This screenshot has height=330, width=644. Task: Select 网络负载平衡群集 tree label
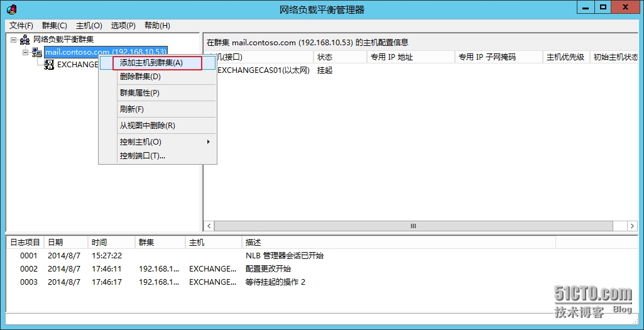click(x=63, y=40)
